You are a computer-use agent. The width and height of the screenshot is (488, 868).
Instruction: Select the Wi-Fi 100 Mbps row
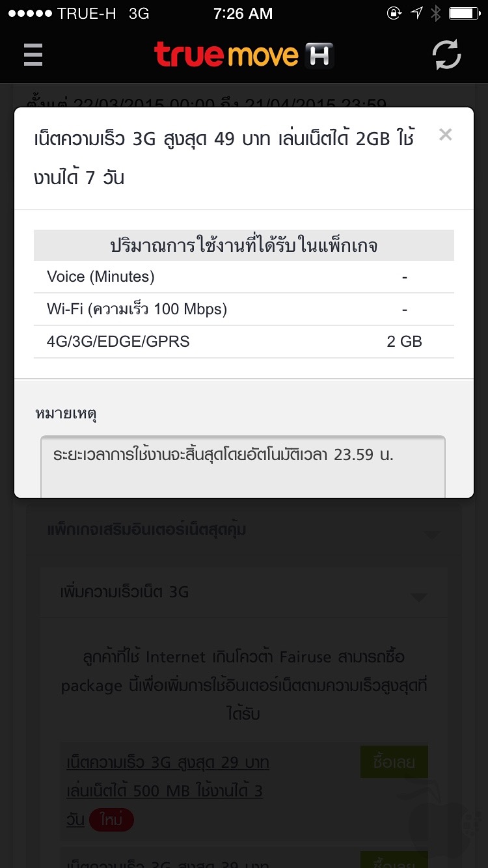pyautogui.click(x=243, y=309)
